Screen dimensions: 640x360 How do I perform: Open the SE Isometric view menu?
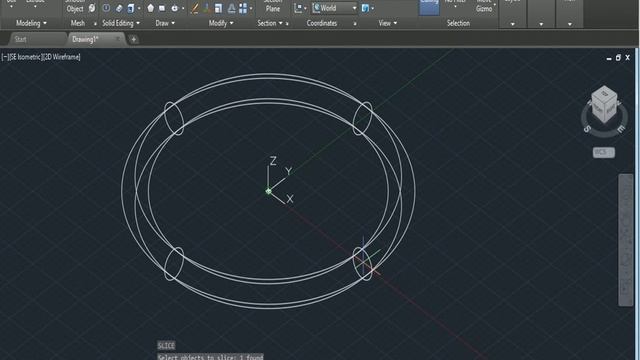25,57
